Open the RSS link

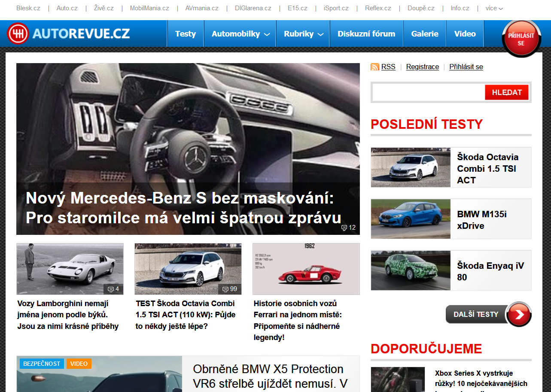click(388, 67)
